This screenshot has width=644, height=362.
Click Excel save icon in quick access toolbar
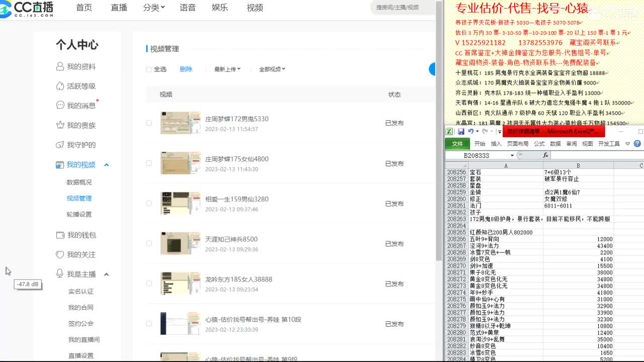click(461, 132)
